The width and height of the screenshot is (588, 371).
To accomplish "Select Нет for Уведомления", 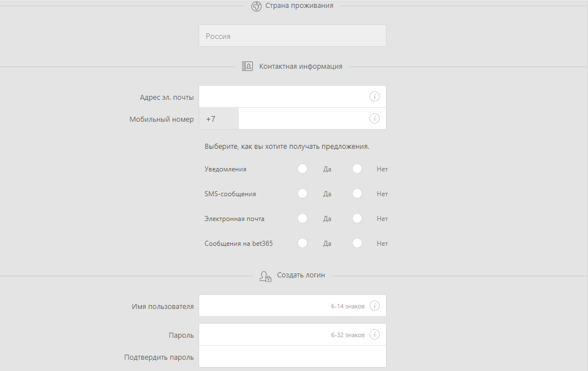I will click(x=357, y=169).
